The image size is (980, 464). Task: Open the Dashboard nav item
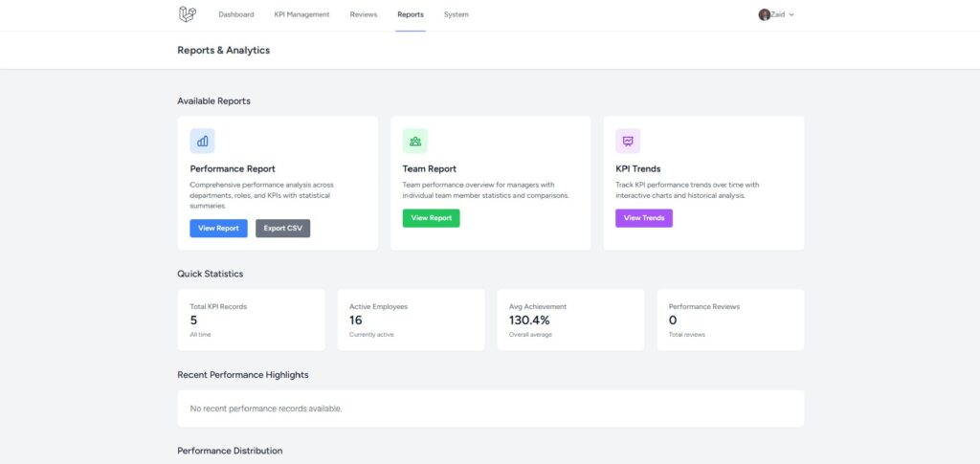pyautogui.click(x=236, y=14)
